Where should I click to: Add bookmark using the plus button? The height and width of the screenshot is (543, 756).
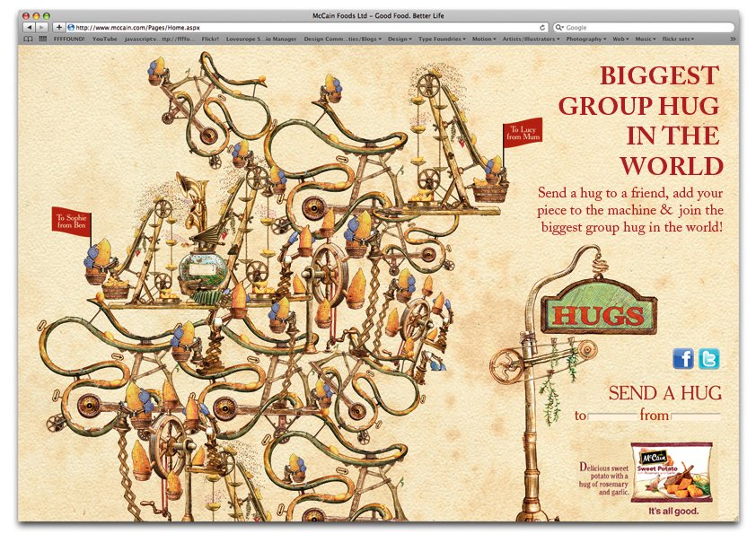tap(59, 28)
